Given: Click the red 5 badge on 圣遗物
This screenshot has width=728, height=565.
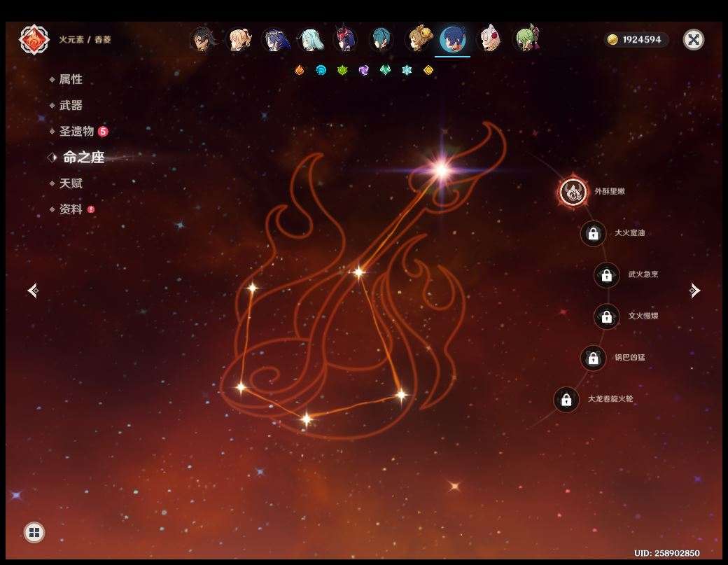Looking at the screenshot, I should 103,132.
